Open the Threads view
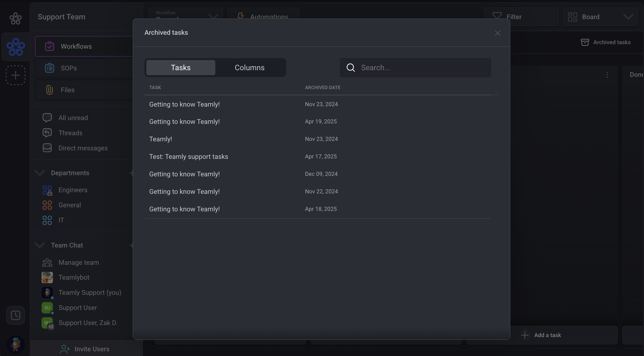Viewport: 644px width, 356px height. (70, 133)
